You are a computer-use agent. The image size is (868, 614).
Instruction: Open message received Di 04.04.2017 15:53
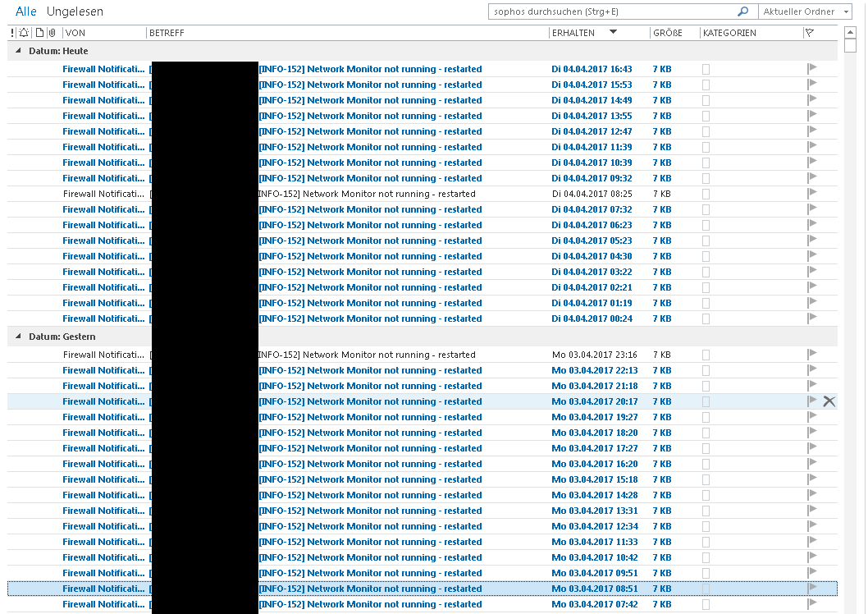tap(423, 85)
